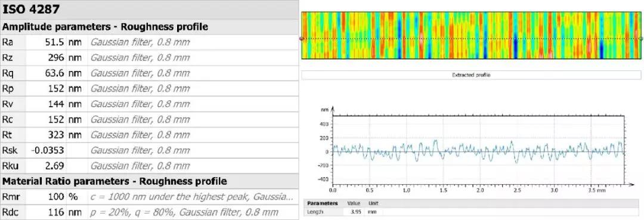644x220 pixels.
Task: Click the Rc value 152
Action: 56,119
